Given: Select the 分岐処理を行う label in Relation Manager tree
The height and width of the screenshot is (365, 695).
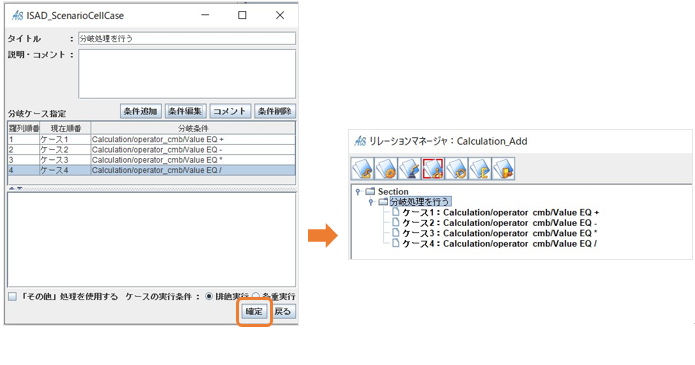Looking at the screenshot, I should click(420, 202).
